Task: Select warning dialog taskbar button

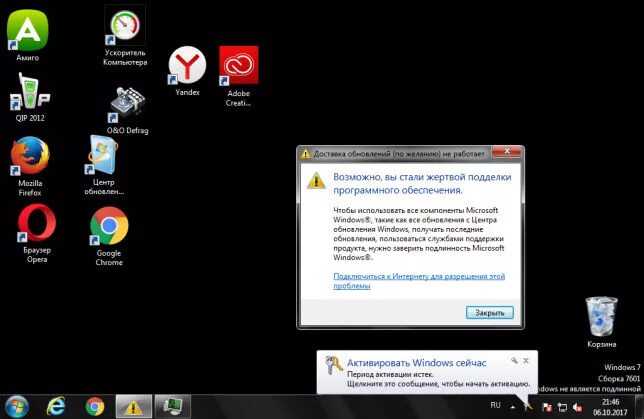Action: pos(133,407)
